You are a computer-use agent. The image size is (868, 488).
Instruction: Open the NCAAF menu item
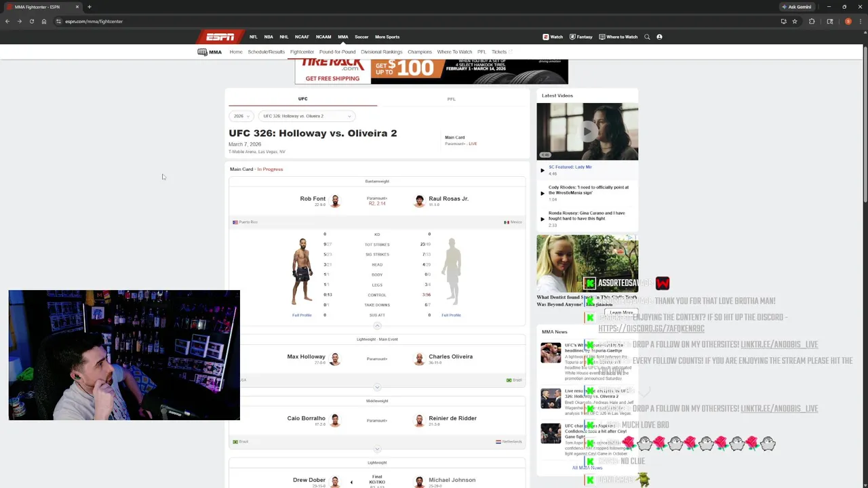click(x=302, y=37)
